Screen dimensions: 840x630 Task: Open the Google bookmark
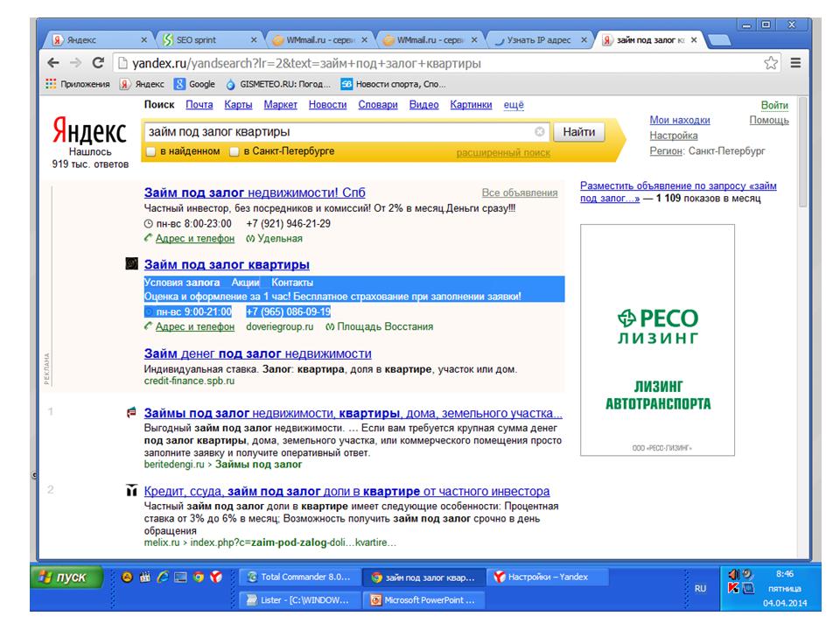pos(195,84)
